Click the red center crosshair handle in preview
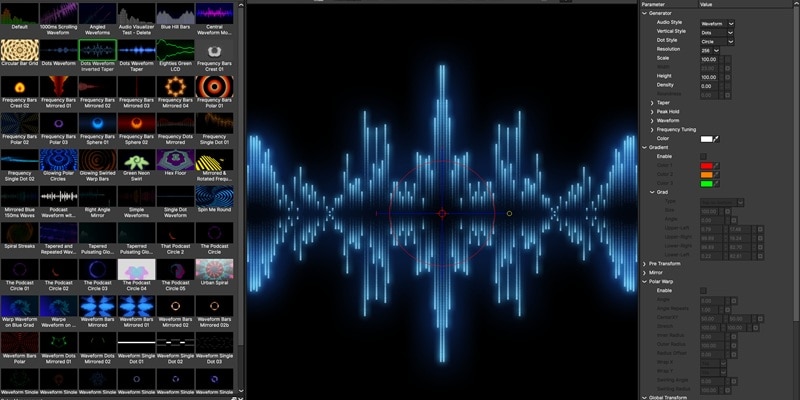The image size is (800, 400). point(442,213)
